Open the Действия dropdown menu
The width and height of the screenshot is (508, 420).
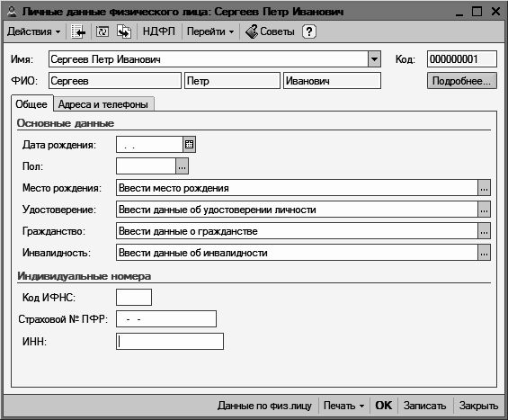point(33,31)
